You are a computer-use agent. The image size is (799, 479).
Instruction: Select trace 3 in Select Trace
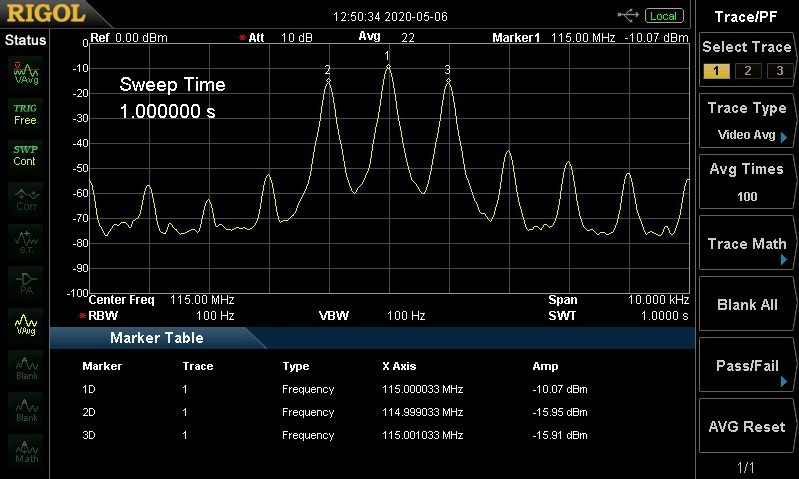[x=779, y=71]
